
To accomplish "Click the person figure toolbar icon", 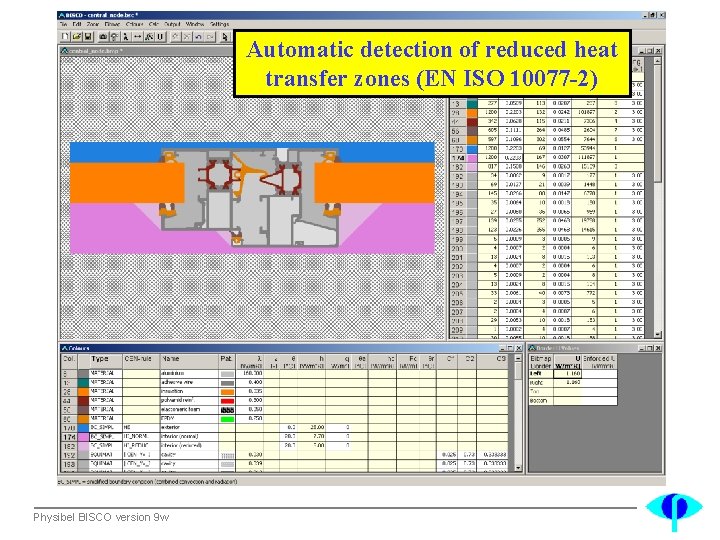I will (x=125, y=36).
